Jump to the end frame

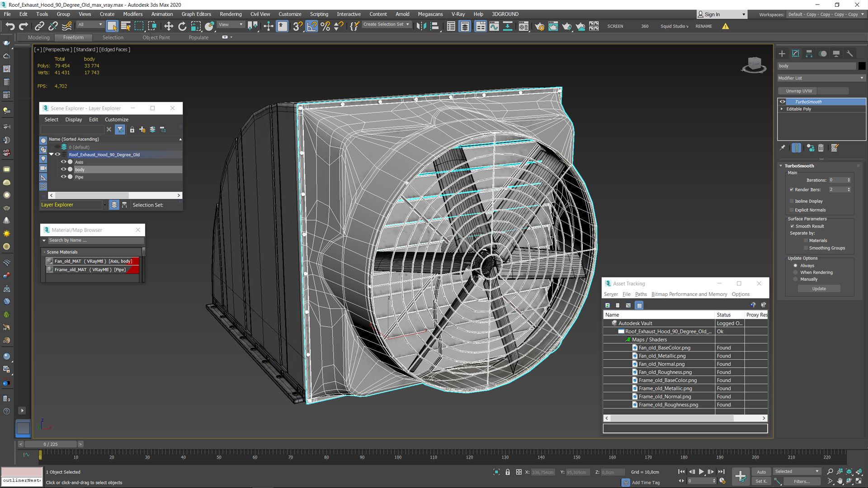(721, 471)
